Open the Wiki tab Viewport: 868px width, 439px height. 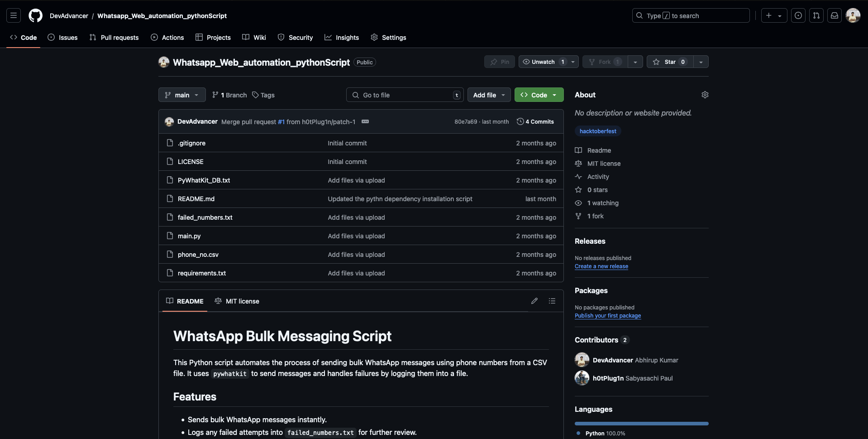tap(254, 37)
